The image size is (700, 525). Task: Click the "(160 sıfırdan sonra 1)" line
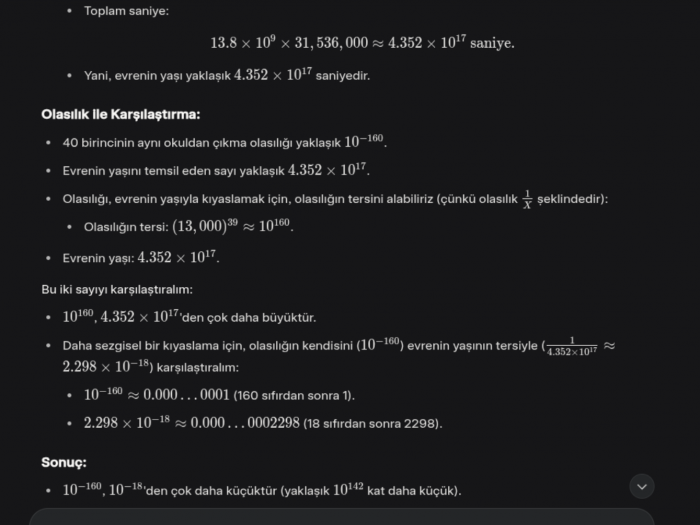[219, 395]
